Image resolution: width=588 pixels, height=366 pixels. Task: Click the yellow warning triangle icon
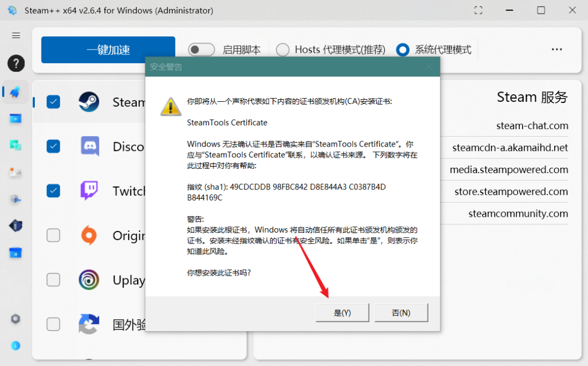click(171, 107)
